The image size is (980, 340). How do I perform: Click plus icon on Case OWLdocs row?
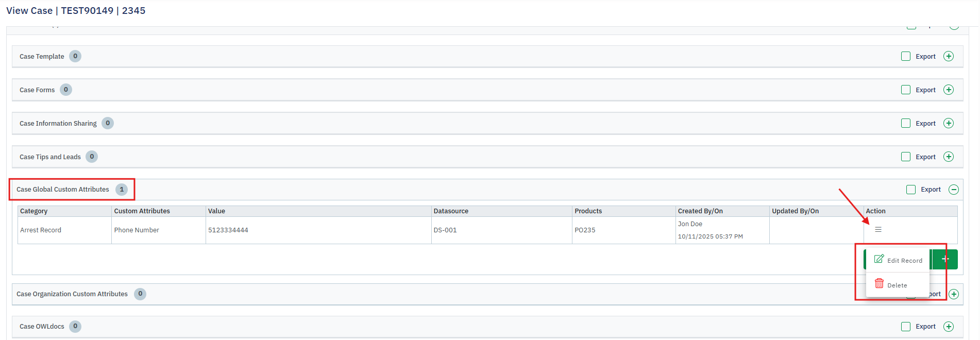pos(948,327)
